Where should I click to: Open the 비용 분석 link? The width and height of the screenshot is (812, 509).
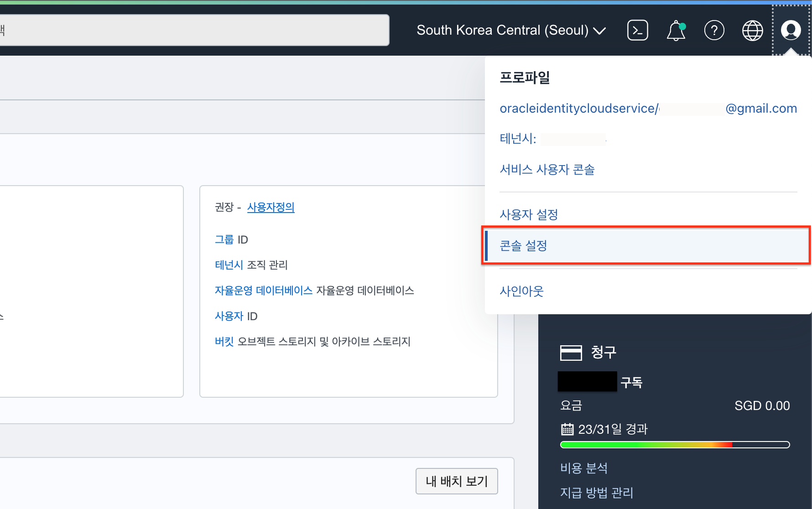pyautogui.click(x=584, y=468)
